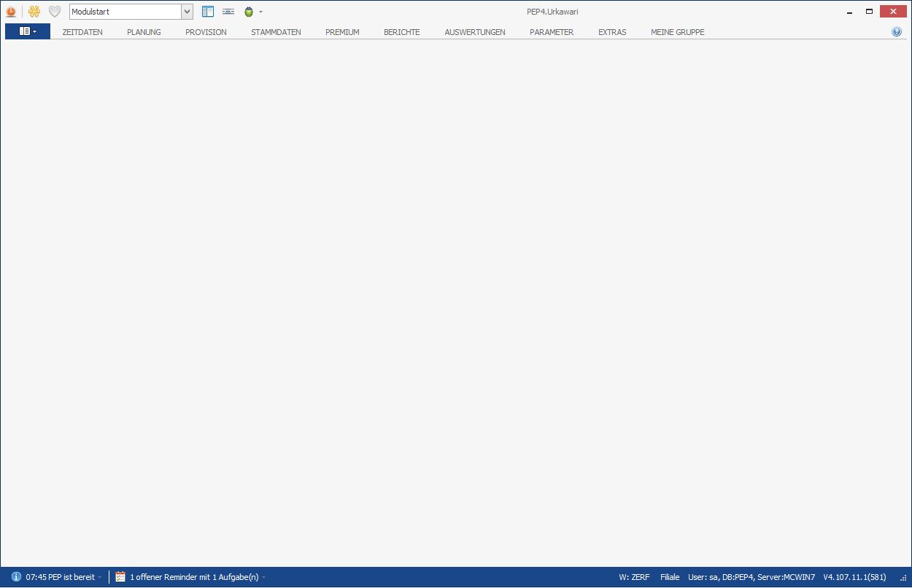
Task: Open the MEINE GRUPPE tab
Action: click(x=677, y=32)
